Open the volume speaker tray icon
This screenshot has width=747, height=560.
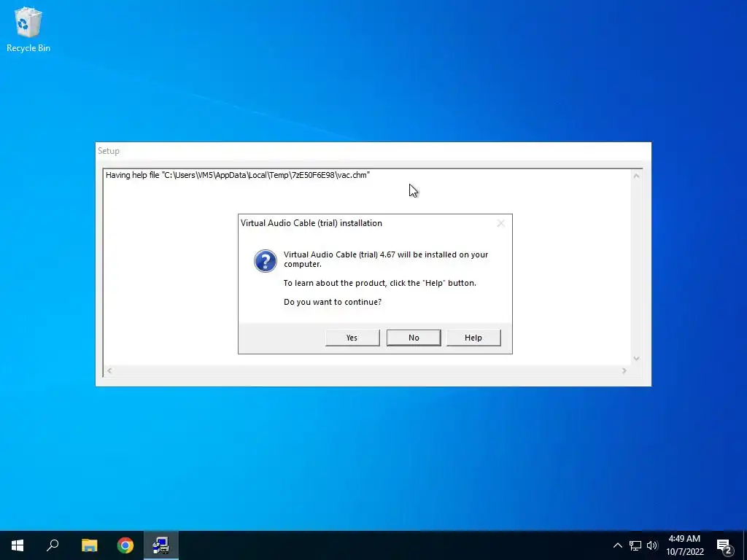652,545
